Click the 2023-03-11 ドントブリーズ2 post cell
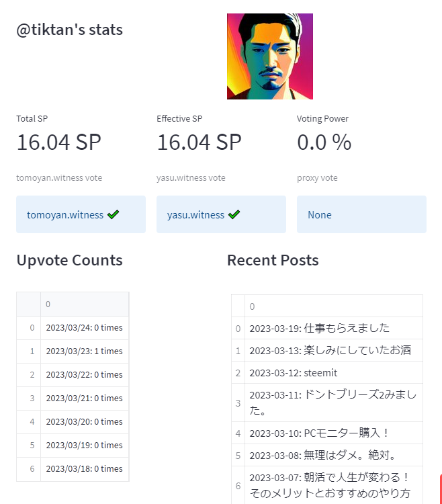Image resolution: width=442 pixels, height=504 pixels. pyautogui.click(x=333, y=403)
